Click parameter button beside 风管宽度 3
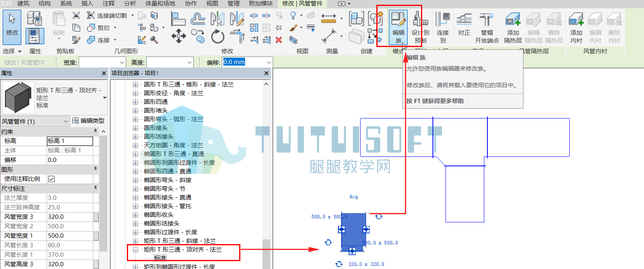The image size is (644, 269). [x=96, y=217]
